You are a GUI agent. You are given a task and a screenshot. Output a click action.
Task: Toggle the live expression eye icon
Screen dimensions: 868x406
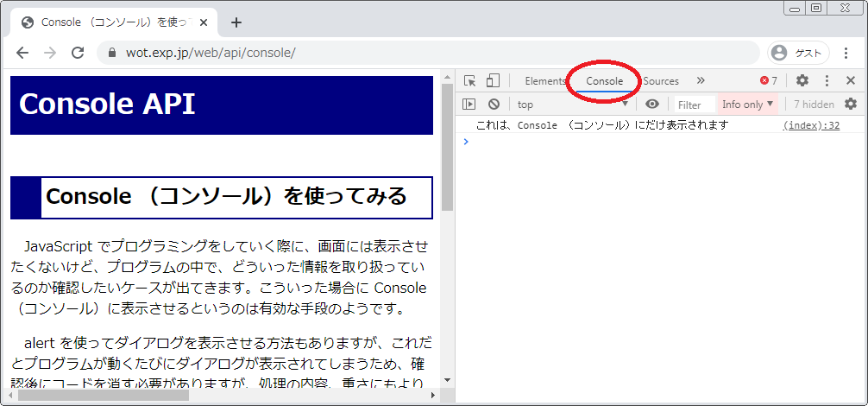(652, 105)
